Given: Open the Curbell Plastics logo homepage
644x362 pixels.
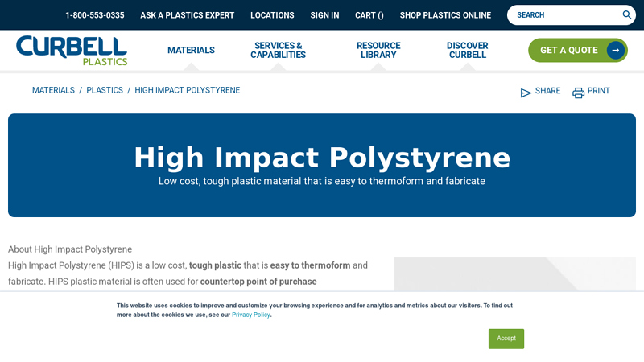Looking at the screenshot, I should tap(72, 51).
